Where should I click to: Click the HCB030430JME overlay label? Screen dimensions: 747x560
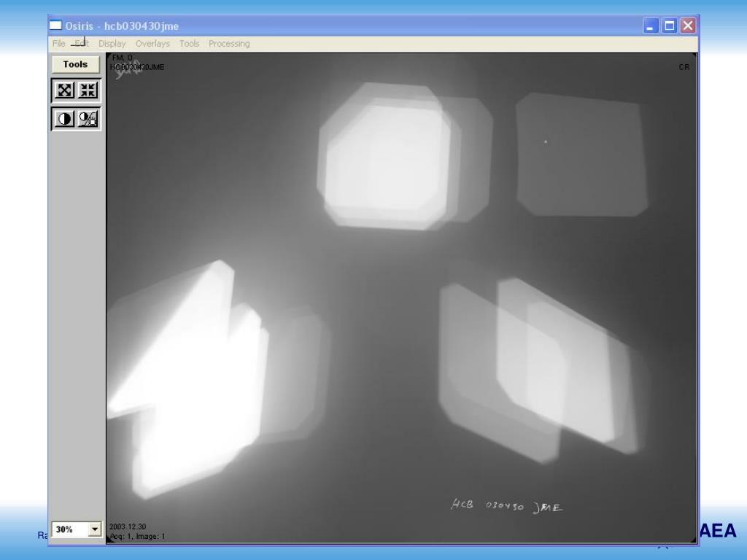(137, 67)
